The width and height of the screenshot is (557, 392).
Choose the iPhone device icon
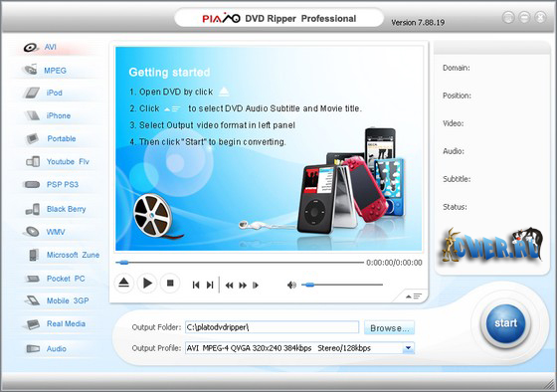coord(32,115)
